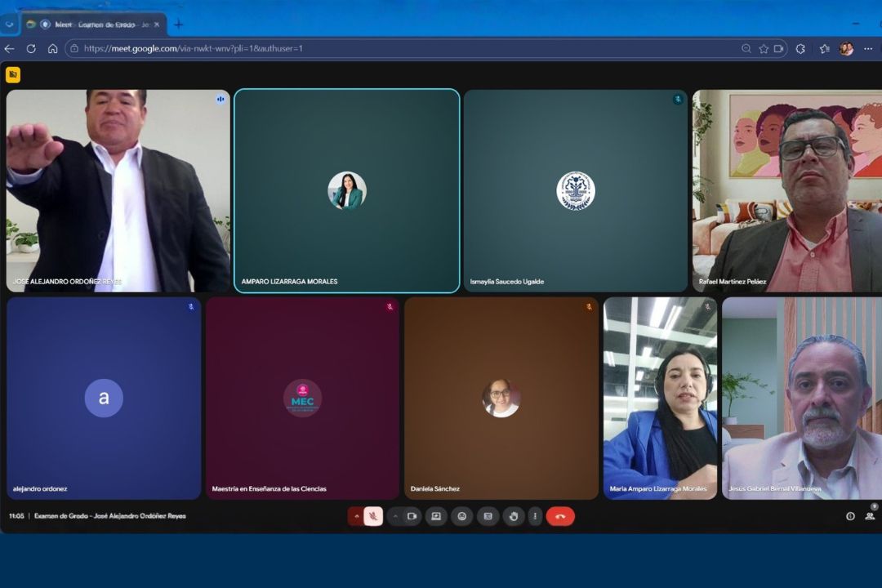Show the participants list panel
The width and height of the screenshot is (882, 588).
click(870, 516)
